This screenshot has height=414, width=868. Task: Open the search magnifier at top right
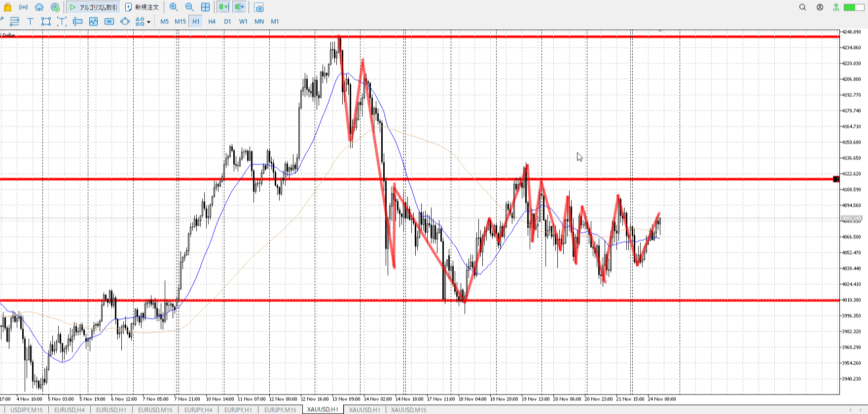pyautogui.click(x=802, y=7)
